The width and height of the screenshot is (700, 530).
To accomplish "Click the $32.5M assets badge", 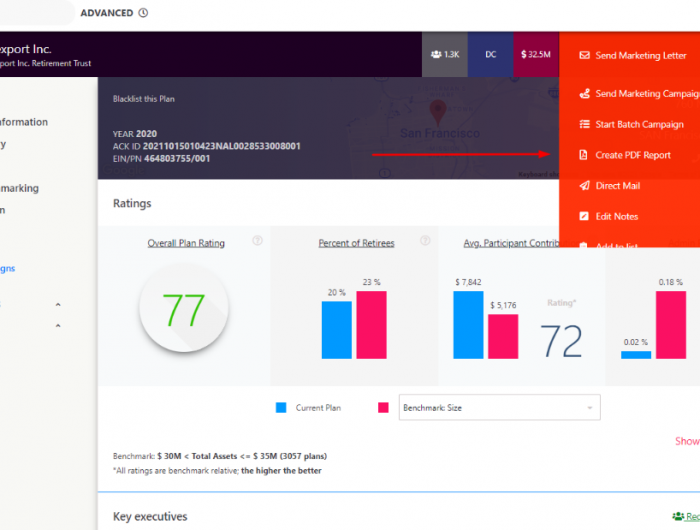I will pyautogui.click(x=536, y=55).
